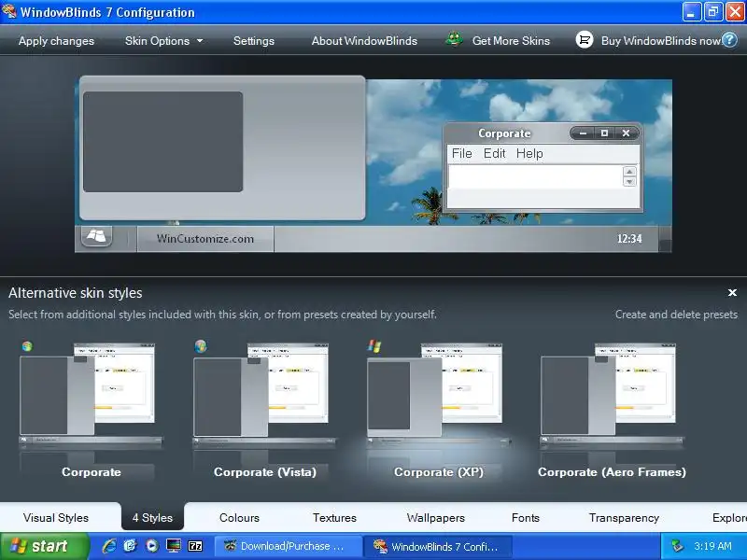
Task: Open About WindowBlinds
Action: pyautogui.click(x=364, y=41)
